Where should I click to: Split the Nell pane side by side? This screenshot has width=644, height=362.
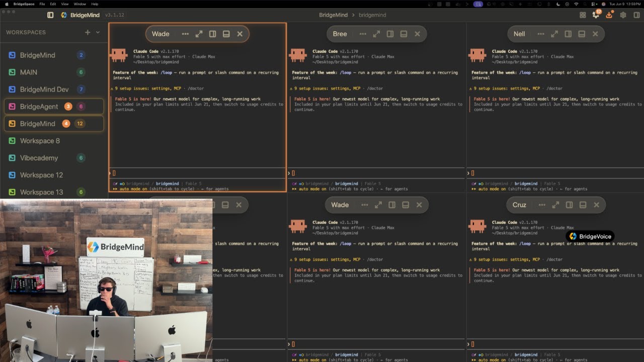[568, 34]
